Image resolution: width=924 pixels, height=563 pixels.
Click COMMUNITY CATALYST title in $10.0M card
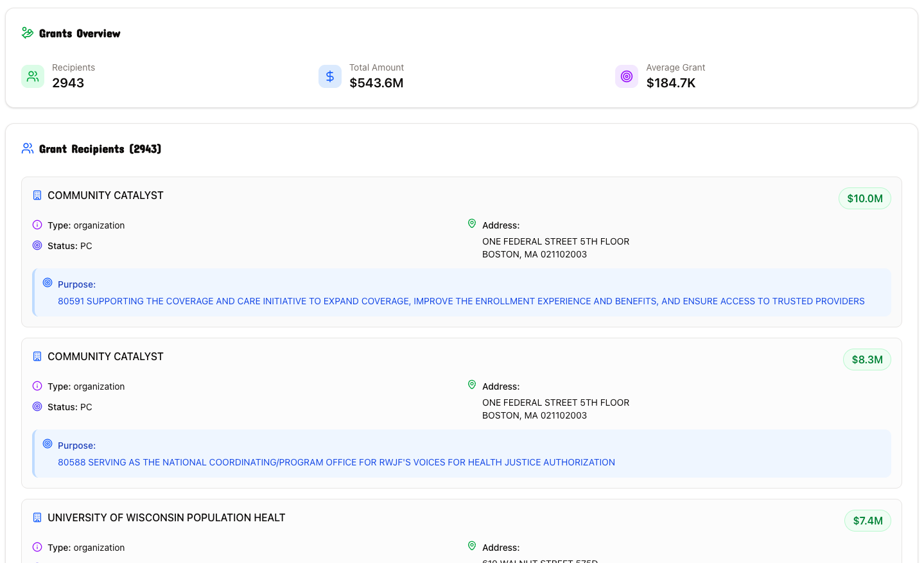(x=105, y=195)
